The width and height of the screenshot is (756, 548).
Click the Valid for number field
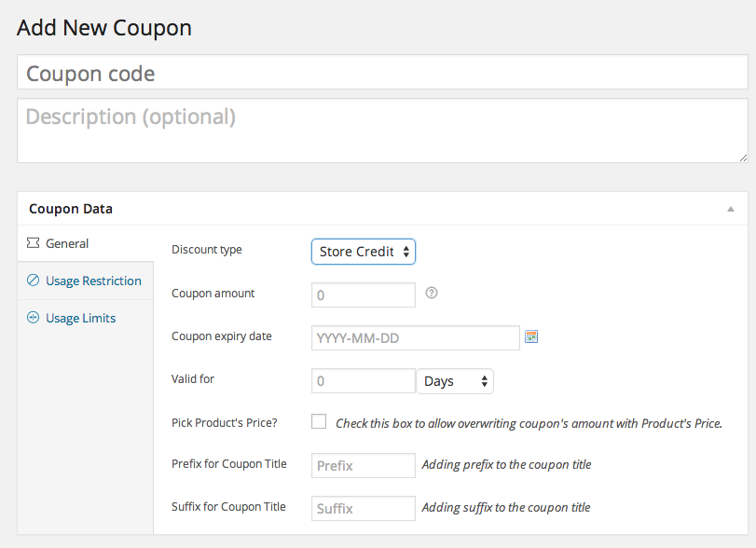363,380
